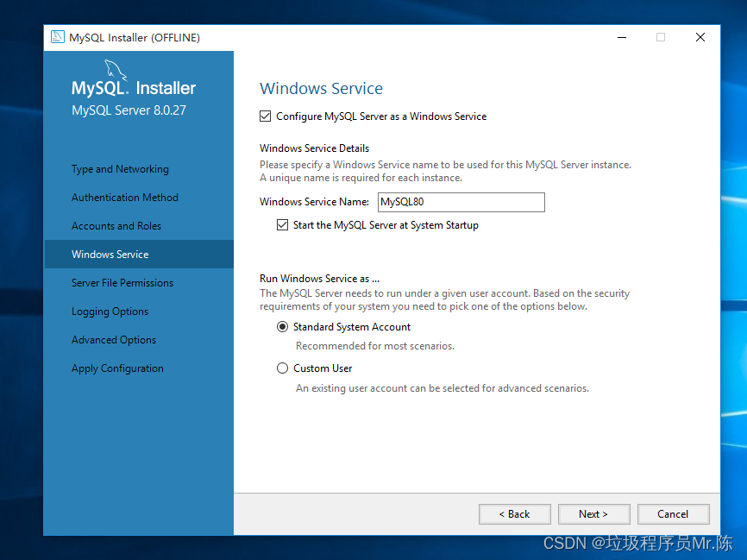This screenshot has width=747, height=560.
Task: Select Windows Service step in sidebar
Action: click(139, 254)
